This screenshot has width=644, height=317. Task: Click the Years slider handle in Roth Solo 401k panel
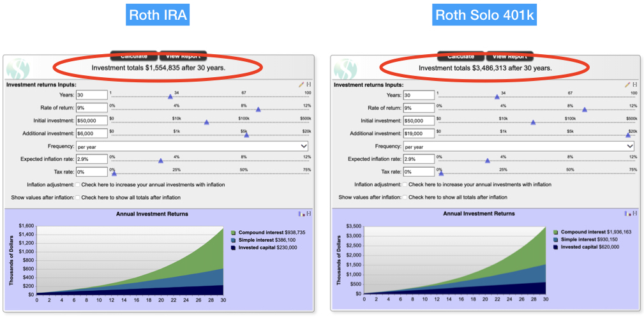497,97
